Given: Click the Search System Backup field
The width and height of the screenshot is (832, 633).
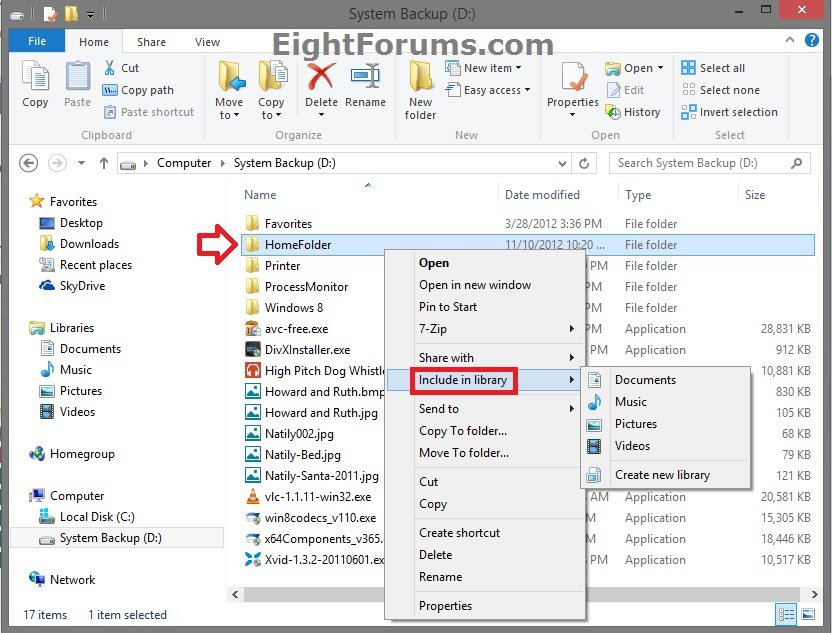Looking at the screenshot, I should [x=700, y=163].
